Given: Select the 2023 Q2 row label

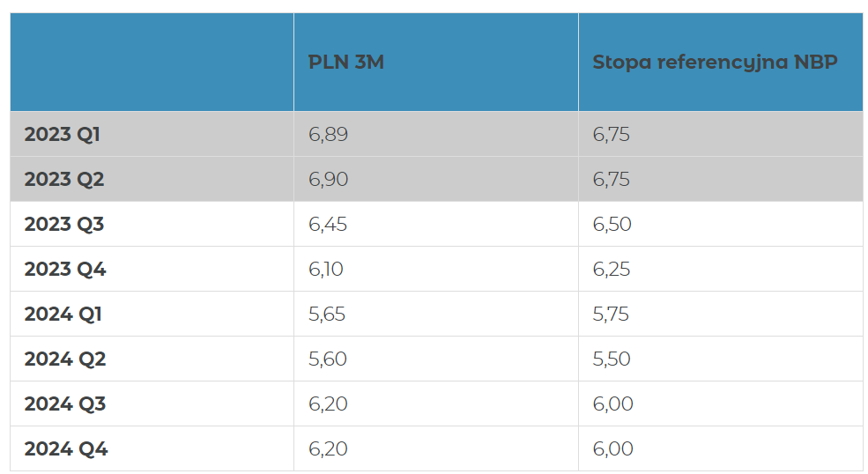Looking at the screenshot, I should (x=64, y=180).
